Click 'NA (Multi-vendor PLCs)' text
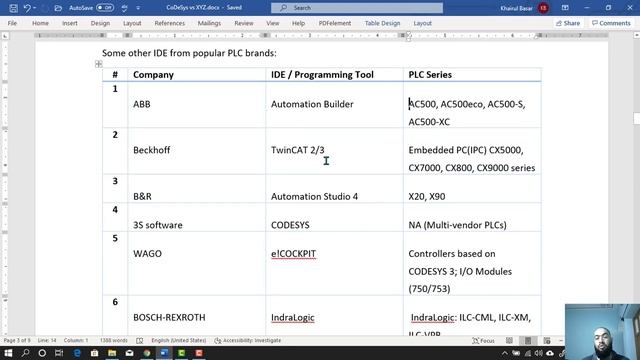640x360 pixels. tap(458, 225)
